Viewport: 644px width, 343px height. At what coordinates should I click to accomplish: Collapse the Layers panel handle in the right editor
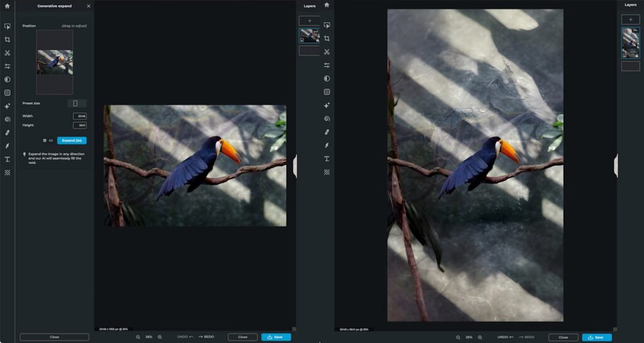tap(616, 166)
